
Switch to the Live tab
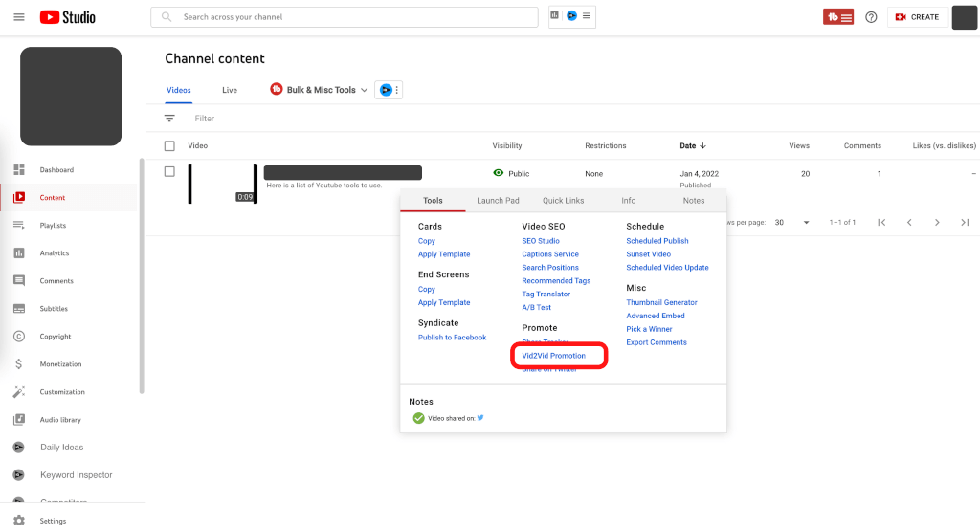pyautogui.click(x=230, y=90)
